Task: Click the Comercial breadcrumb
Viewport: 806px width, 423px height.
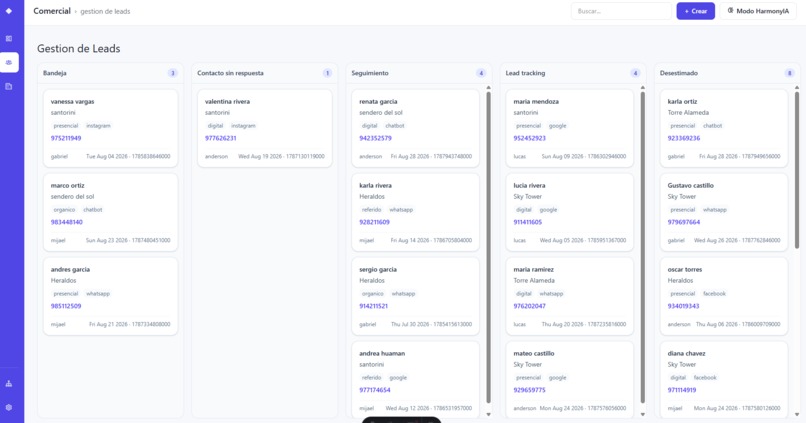Action: coord(52,11)
